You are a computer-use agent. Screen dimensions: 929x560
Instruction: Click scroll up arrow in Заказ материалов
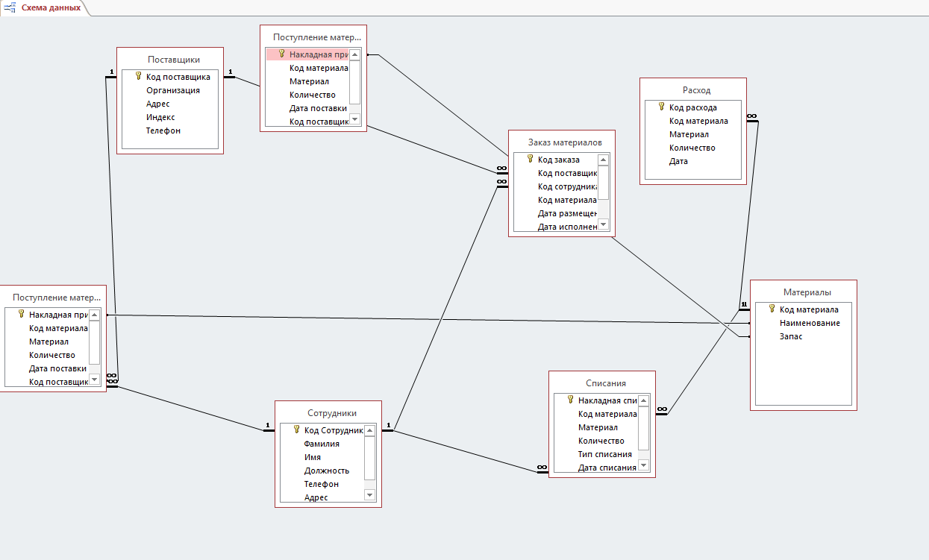[x=603, y=160]
